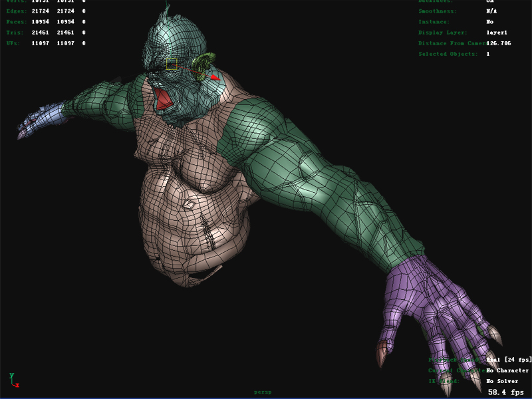Click the No Solver IK blend value

coord(502,381)
